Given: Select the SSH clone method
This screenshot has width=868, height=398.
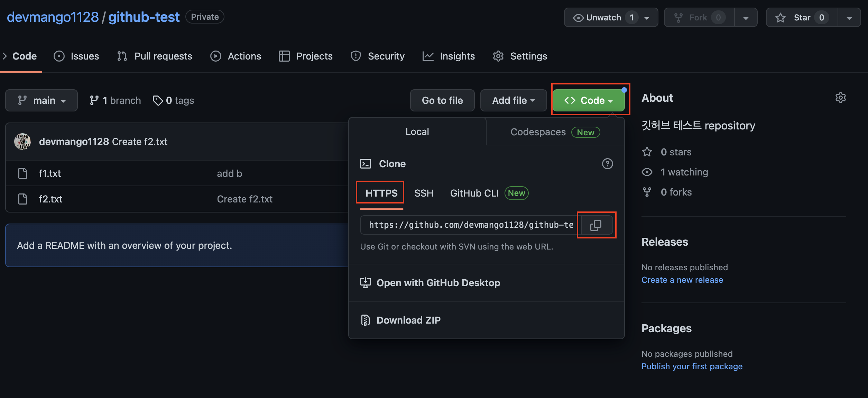Looking at the screenshot, I should point(424,193).
